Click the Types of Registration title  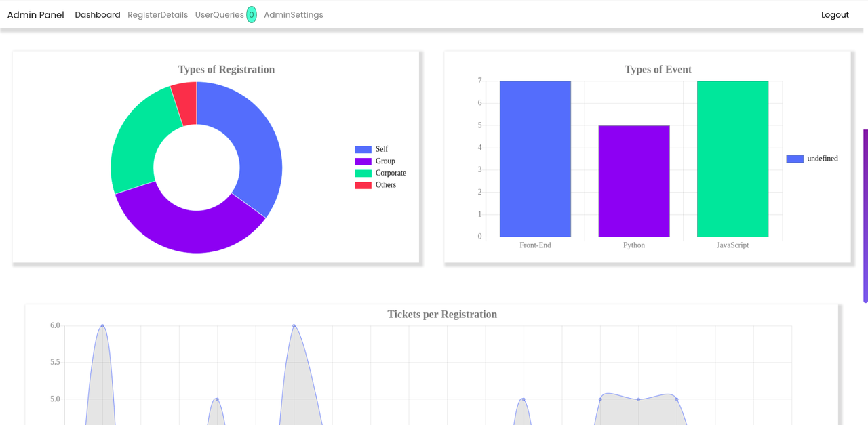226,69
